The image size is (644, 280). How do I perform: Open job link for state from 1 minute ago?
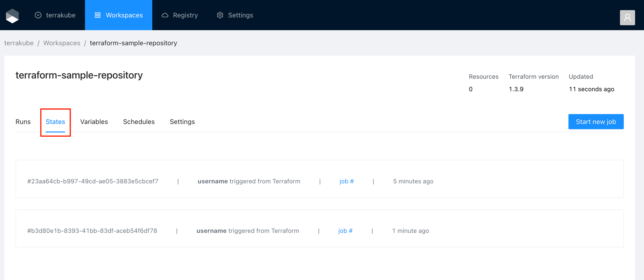[x=345, y=231]
